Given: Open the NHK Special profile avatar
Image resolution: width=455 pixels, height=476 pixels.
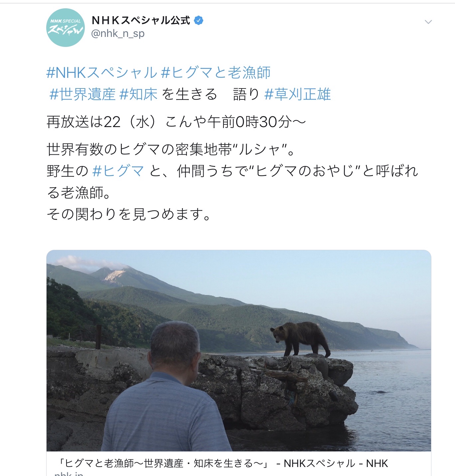Looking at the screenshot, I should point(66,28).
